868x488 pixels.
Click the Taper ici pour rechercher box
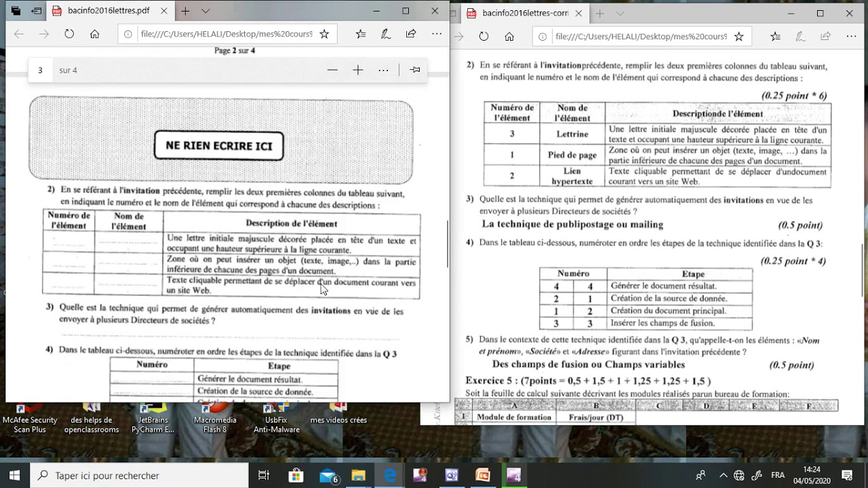click(x=138, y=476)
